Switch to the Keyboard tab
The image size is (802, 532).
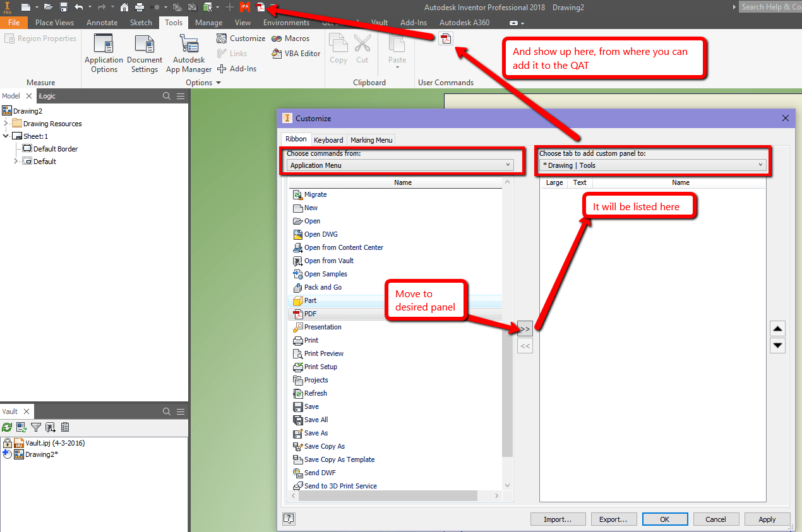pos(328,139)
